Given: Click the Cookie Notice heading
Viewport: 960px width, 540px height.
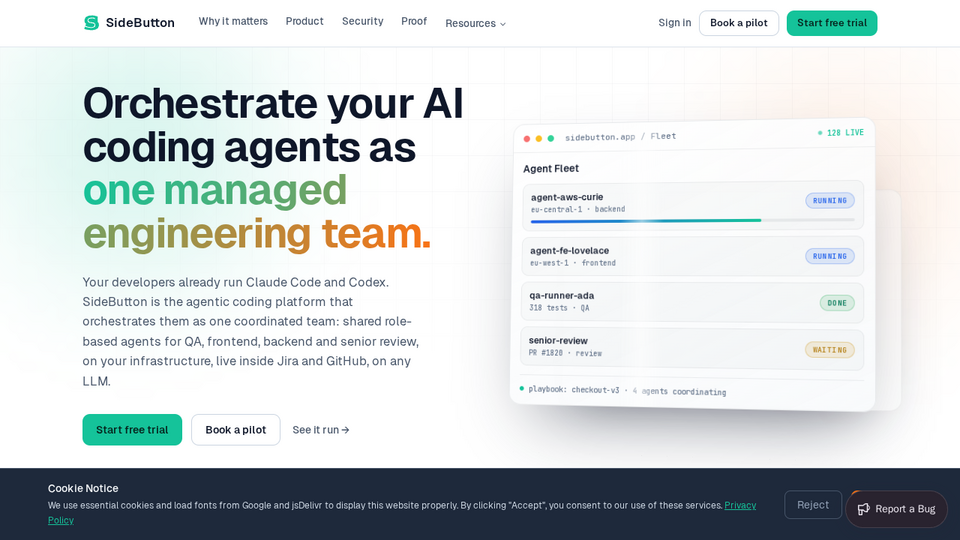Looking at the screenshot, I should pyautogui.click(x=83, y=489).
